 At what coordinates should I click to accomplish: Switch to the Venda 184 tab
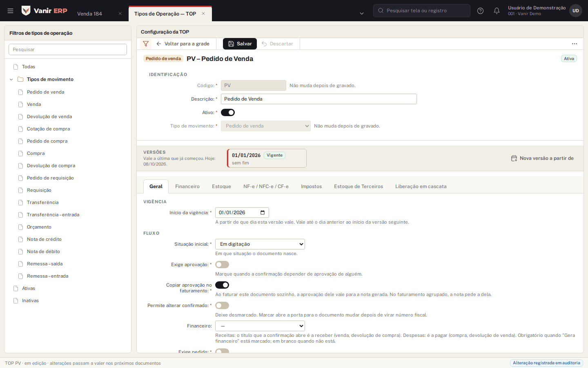click(89, 13)
